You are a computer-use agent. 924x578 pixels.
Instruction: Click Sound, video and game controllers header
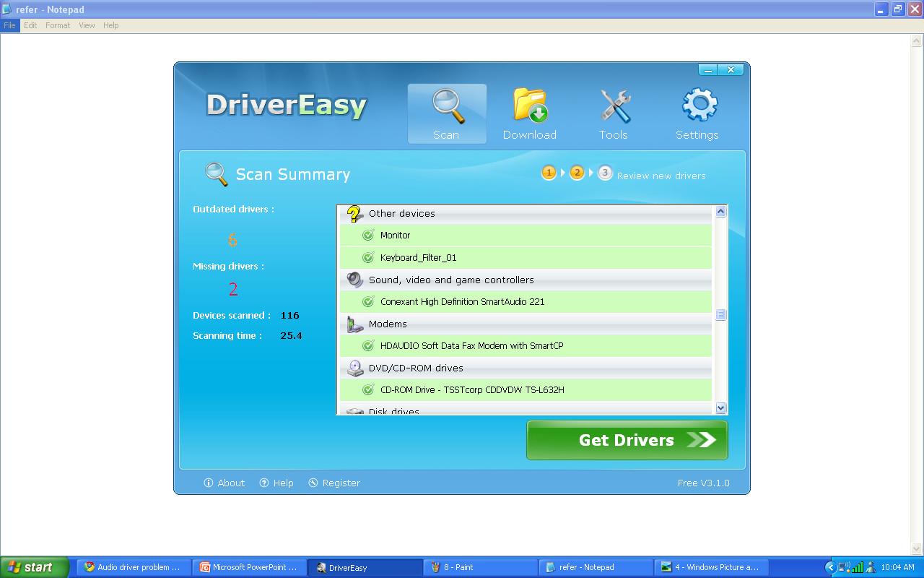(526, 280)
